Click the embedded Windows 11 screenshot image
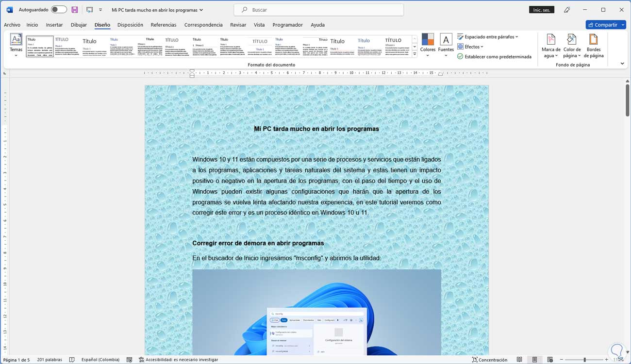631x364 pixels. coord(316,312)
